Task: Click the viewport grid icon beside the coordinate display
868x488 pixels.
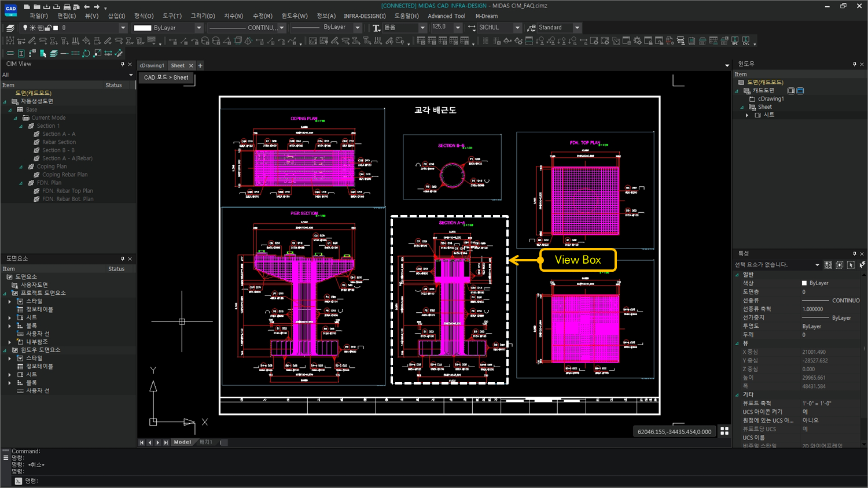Action: pos(724,431)
